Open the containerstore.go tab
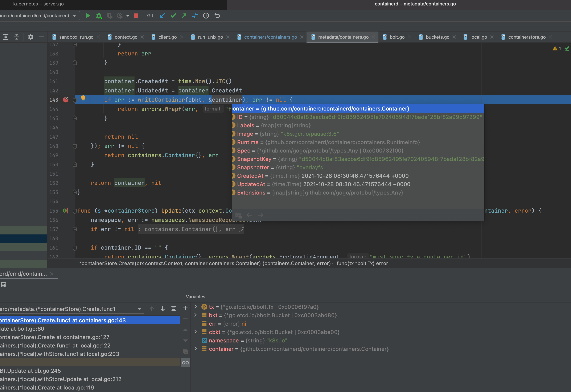Screen dimensions: 571x392 point(526,37)
